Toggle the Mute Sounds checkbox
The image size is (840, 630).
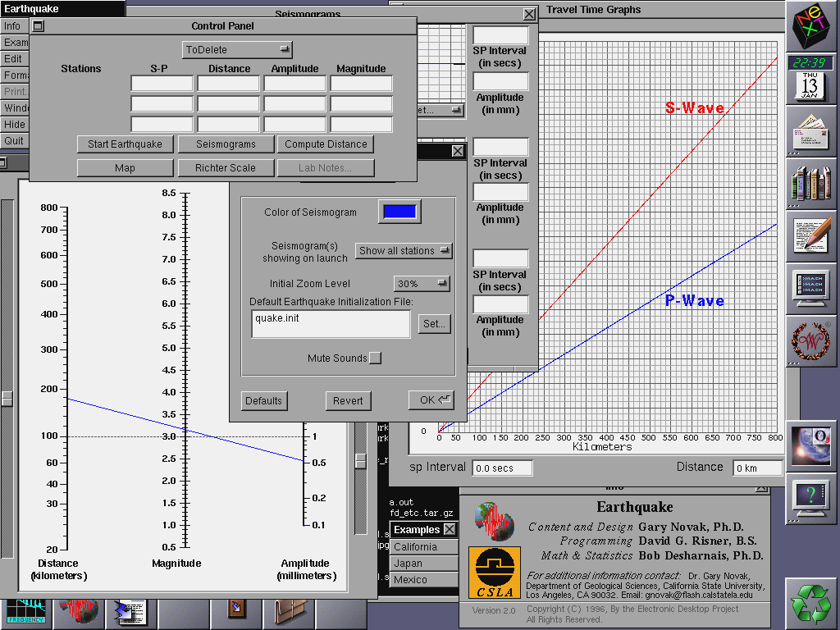tap(376, 358)
